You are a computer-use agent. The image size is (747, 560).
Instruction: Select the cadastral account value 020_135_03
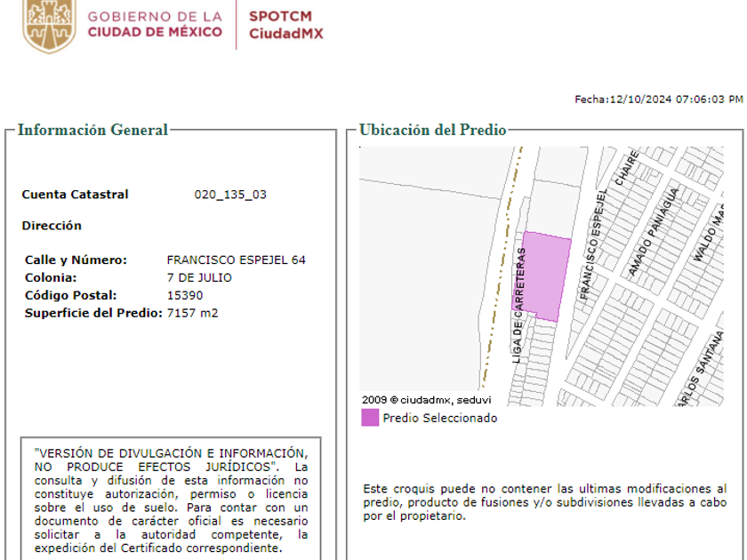(x=230, y=195)
